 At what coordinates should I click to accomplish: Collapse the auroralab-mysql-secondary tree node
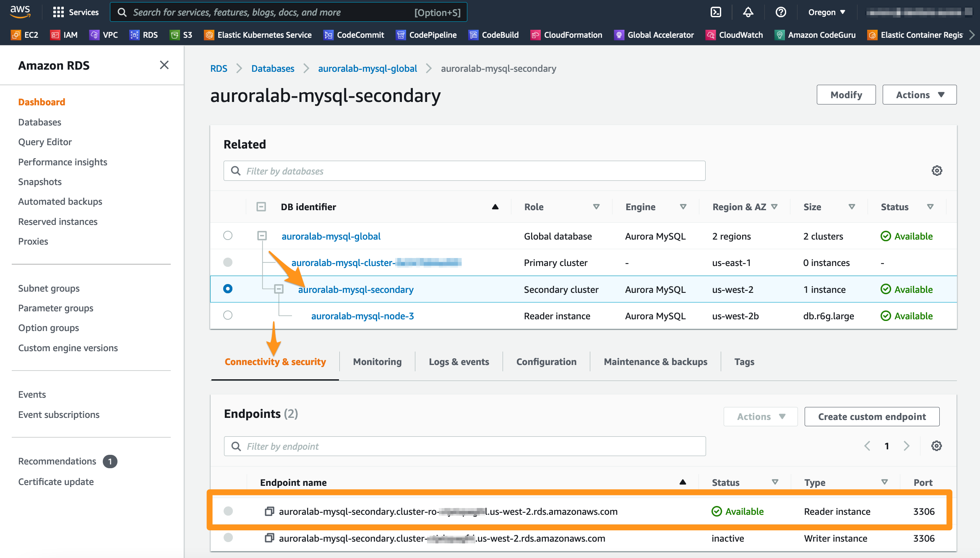[279, 289]
